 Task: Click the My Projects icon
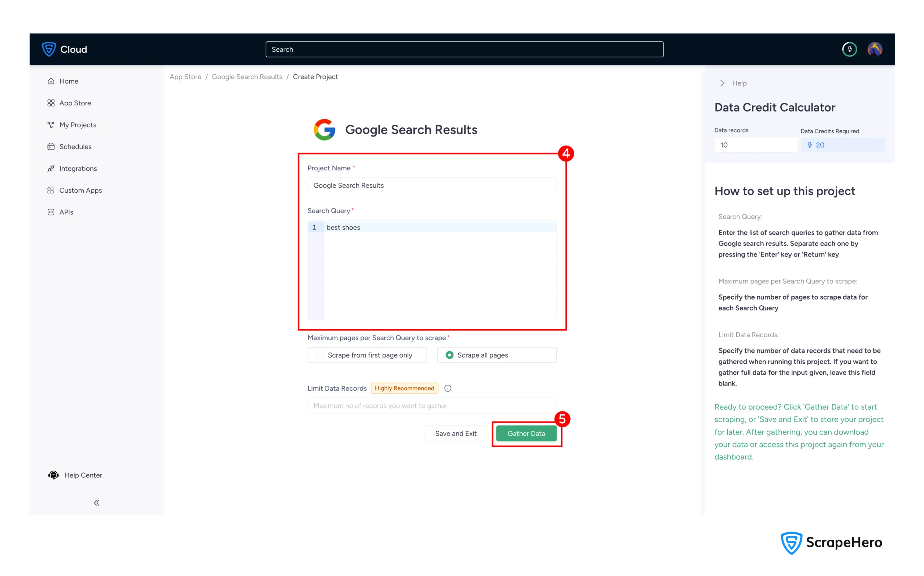tap(51, 125)
